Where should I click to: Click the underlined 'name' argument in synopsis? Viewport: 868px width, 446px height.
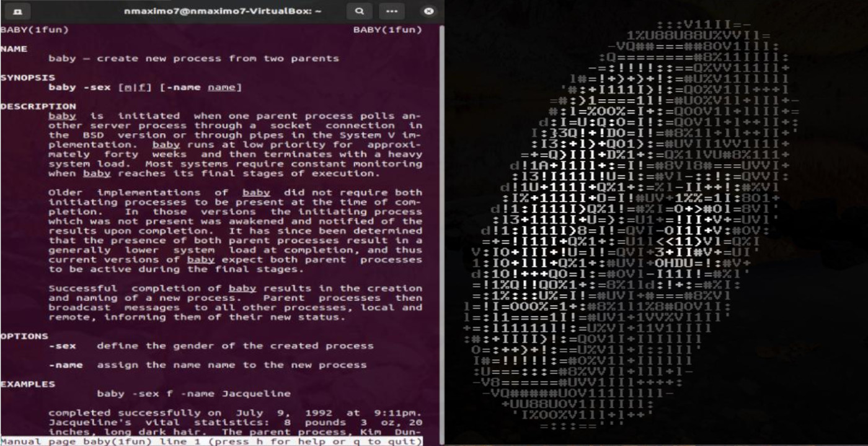(x=221, y=87)
